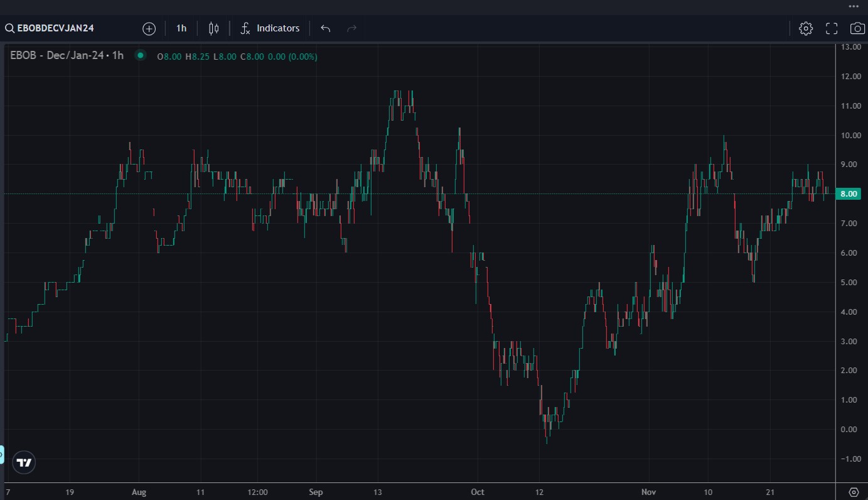Open the 1h time interval dropdown

click(181, 28)
